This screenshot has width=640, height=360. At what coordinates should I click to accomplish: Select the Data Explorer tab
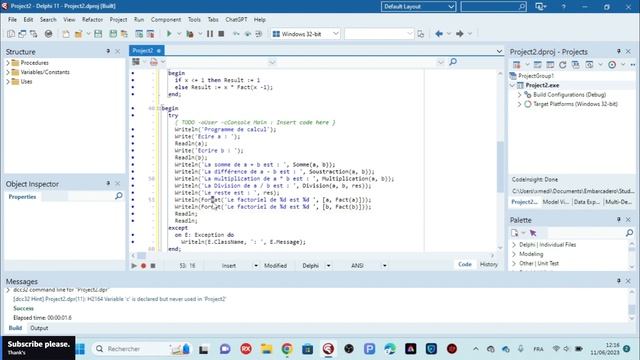point(587,202)
